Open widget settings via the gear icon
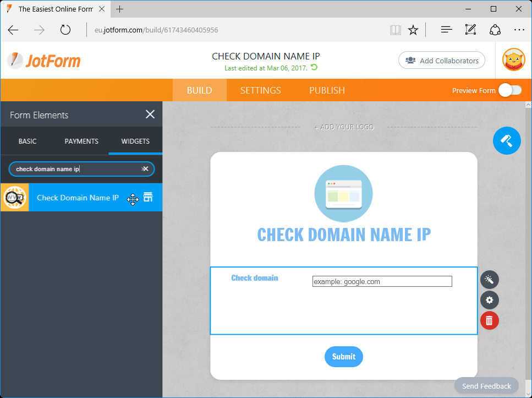Image resolution: width=532 pixels, height=398 pixels. coord(489,300)
